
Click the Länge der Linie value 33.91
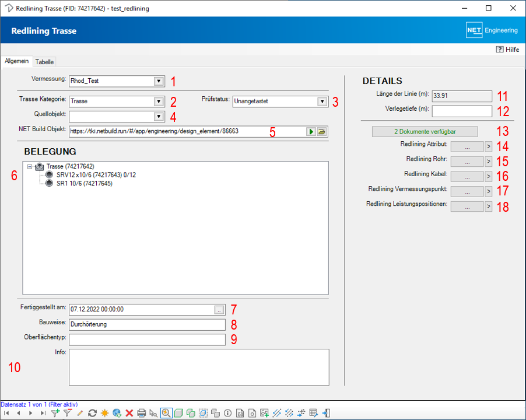tap(462, 96)
